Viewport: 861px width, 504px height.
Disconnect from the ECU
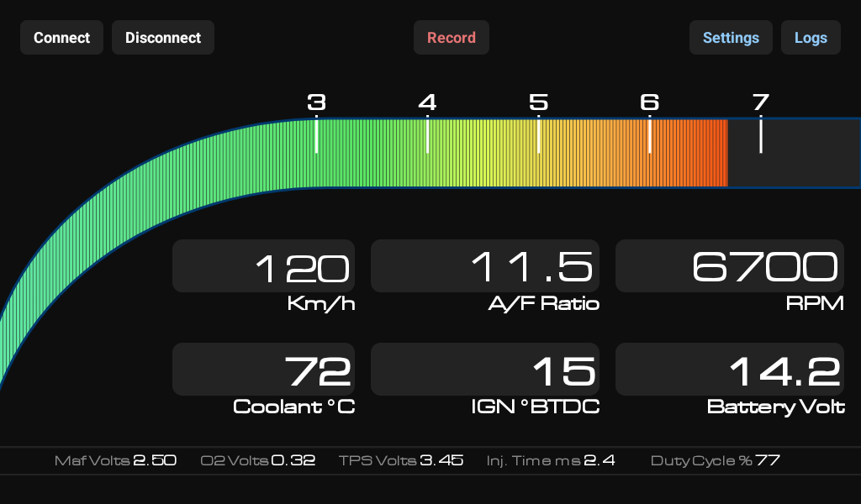point(162,37)
